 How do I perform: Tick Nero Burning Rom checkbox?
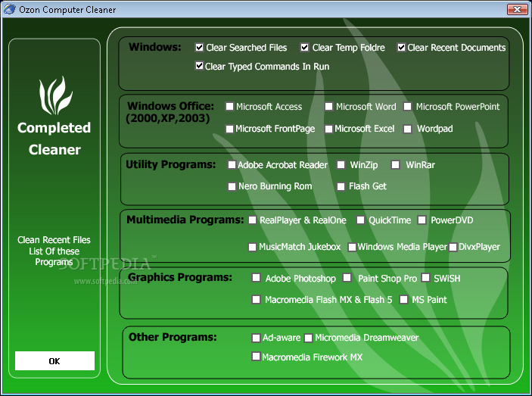point(232,186)
